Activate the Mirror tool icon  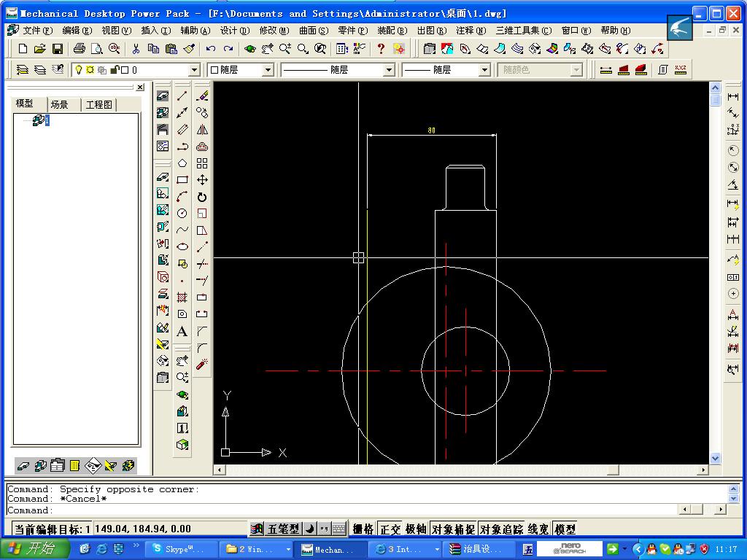[x=202, y=129]
